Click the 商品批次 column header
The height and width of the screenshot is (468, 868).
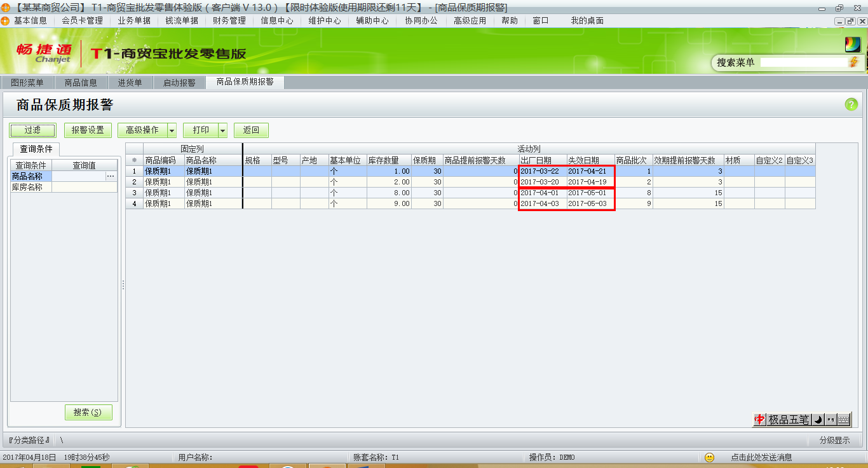click(x=634, y=160)
